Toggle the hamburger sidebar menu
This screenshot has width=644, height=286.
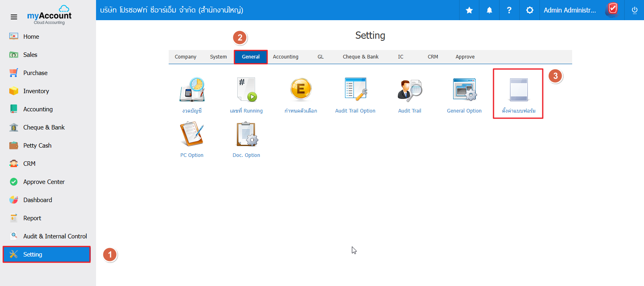[x=14, y=17]
